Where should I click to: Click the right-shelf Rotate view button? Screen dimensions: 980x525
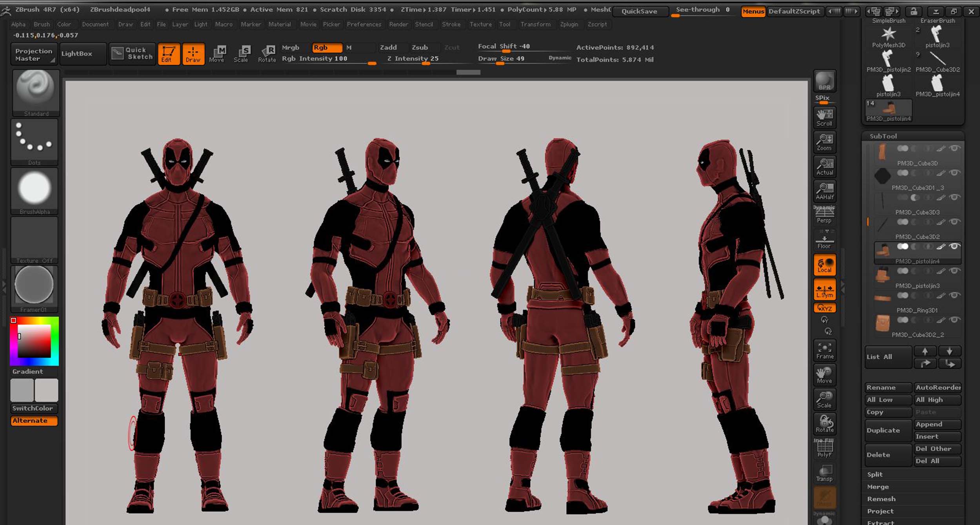[824, 424]
